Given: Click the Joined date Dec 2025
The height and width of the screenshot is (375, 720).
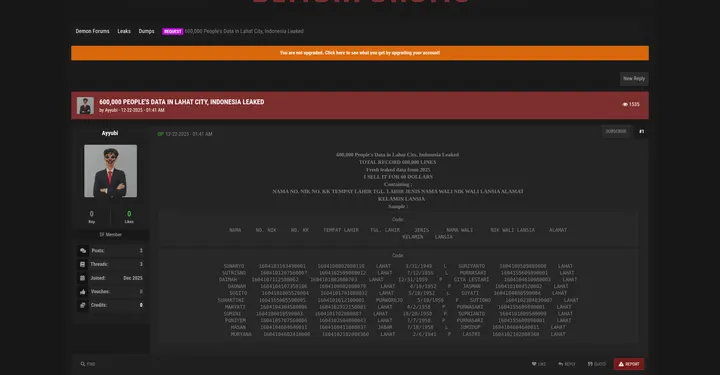Looking at the screenshot, I should (x=133, y=278).
